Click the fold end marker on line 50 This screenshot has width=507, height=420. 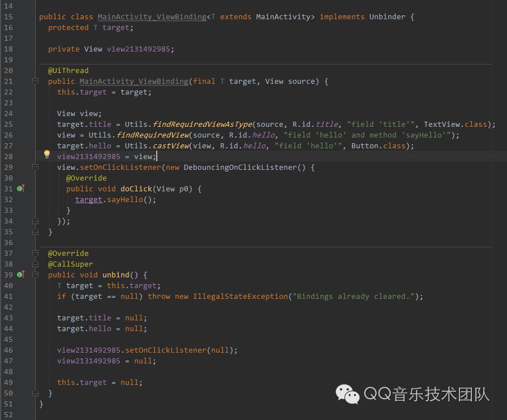[x=35, y=393]
